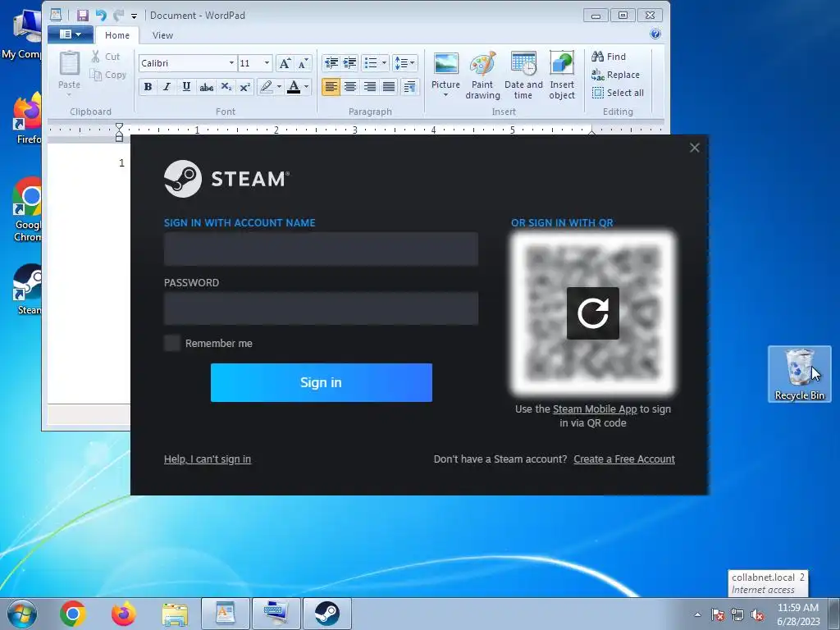
Task: Expand line spacing dropdown in WordPad
Action: pyautogui.click(x=412, y=63)
